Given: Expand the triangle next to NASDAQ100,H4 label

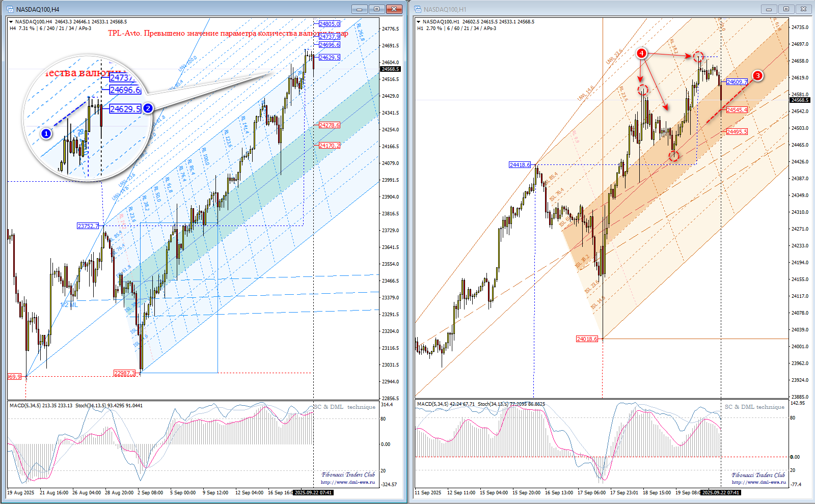Looking at the screenshot, I should pyautogui.click(x=11, y=22).
